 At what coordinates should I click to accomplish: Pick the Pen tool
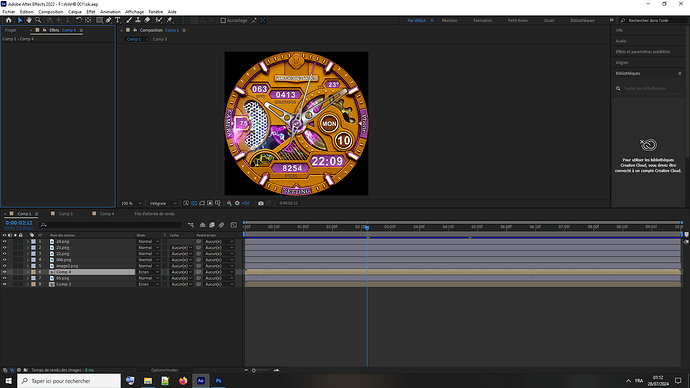[109, 20]
